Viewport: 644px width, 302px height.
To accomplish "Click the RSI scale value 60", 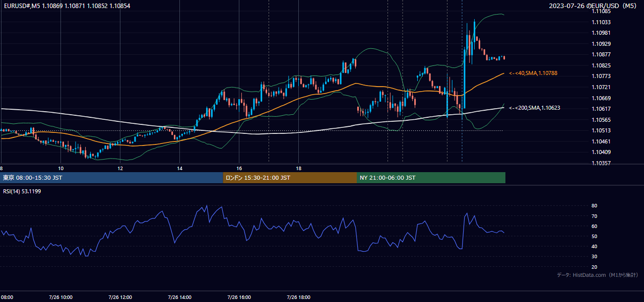I will pos(594,226).
